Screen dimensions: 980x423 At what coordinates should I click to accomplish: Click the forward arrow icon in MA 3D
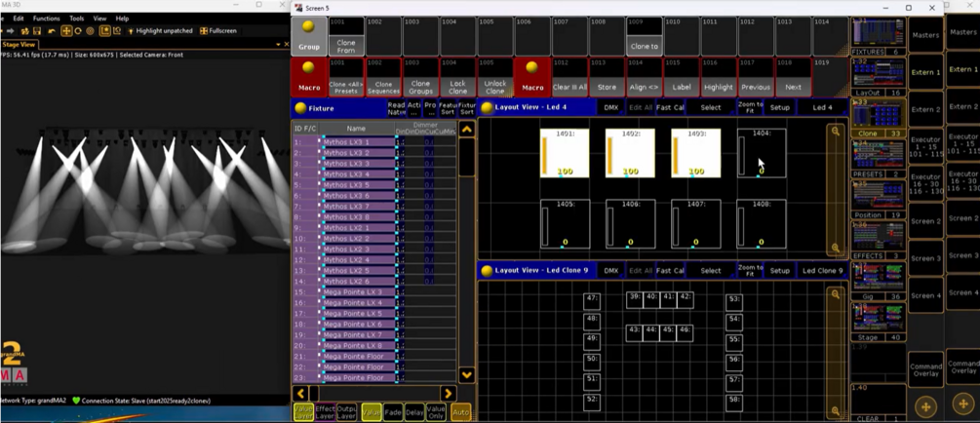(10, 30)
